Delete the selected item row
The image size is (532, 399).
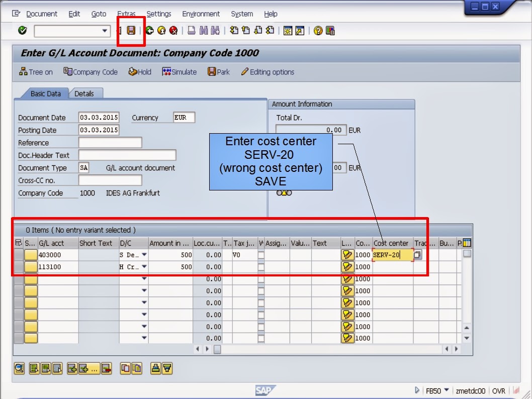(x=106, y=368)
